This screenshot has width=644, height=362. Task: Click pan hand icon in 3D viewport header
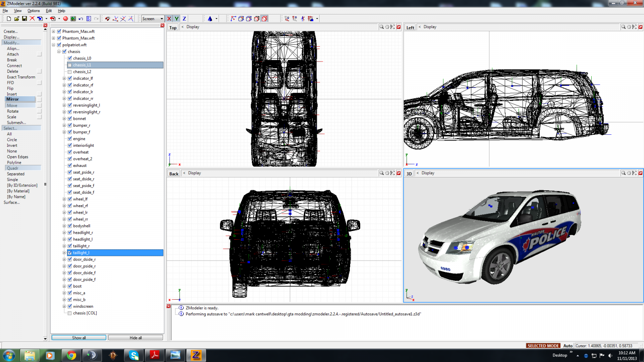pos(629,173)
